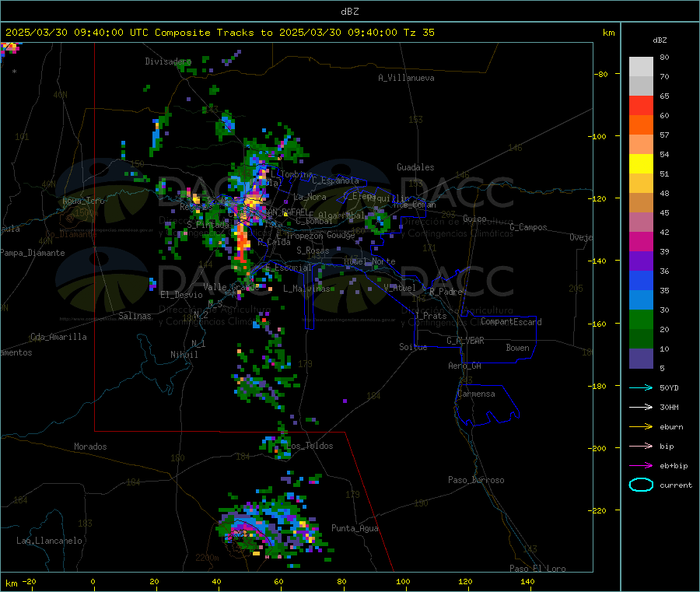This screenshot has width=700, height=592.
Task: Select the yellow 51 dBZ color band
Action: click(641, 164)
